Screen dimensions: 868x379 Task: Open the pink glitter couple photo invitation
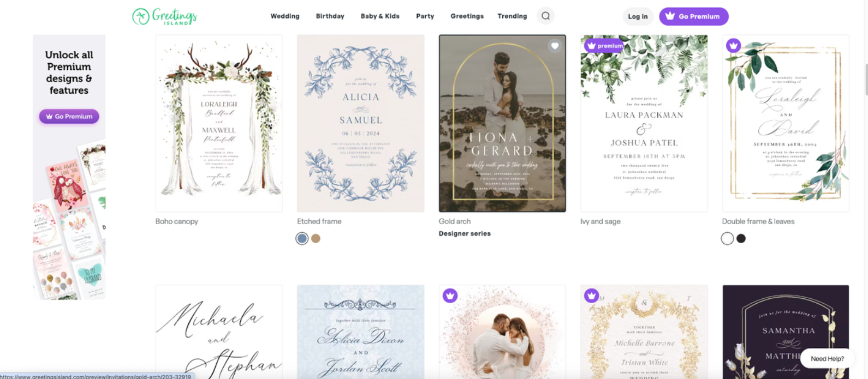tap(502, 332)
